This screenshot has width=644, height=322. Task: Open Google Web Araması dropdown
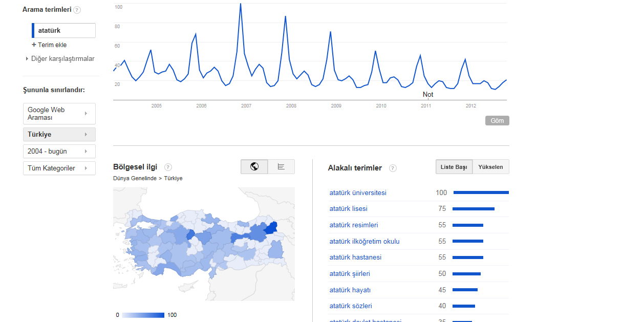click(x=59, y=114)
